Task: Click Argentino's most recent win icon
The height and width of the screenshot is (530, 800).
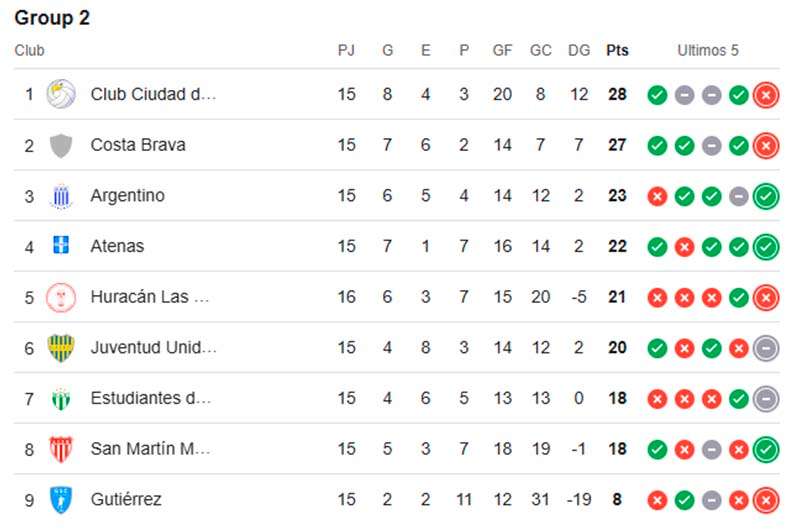Action: [x=766, y=196]
